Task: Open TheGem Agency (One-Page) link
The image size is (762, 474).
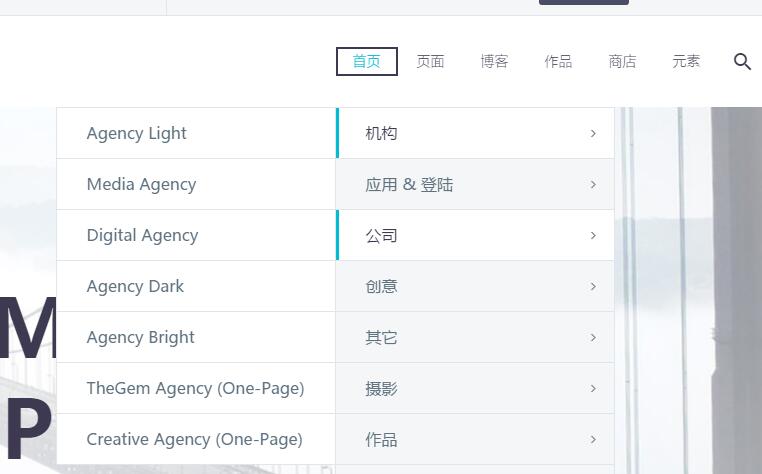Action: point(196,388)
